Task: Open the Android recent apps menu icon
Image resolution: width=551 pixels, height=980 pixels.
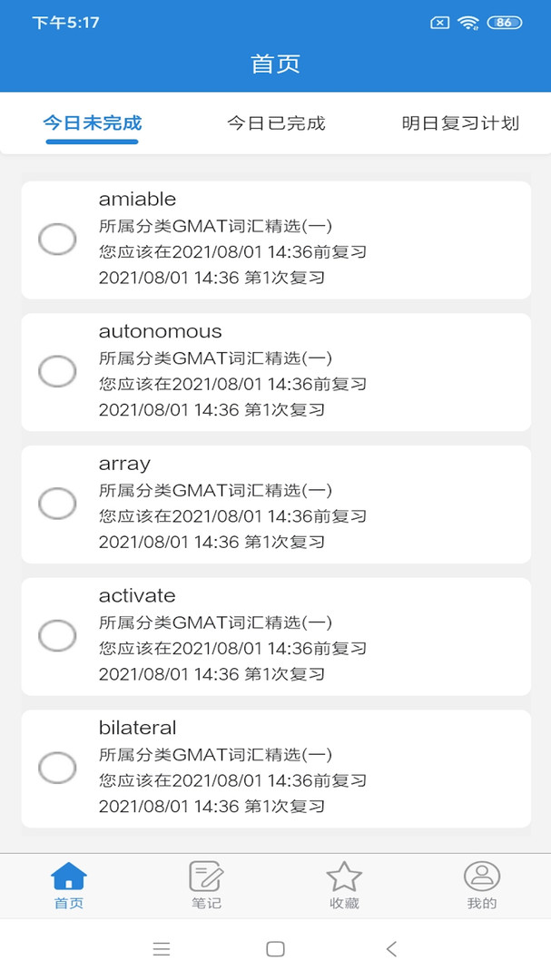Action: (162, 949)
